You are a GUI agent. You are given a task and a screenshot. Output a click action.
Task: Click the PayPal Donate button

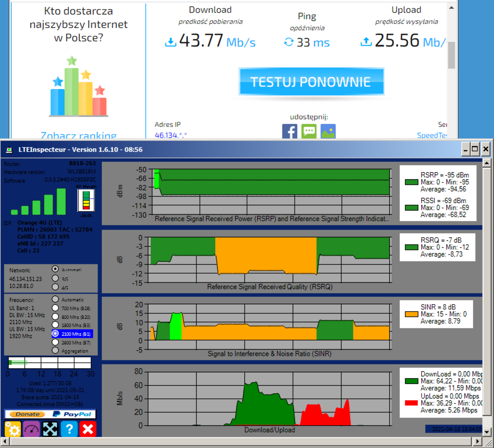coord(50,414)
